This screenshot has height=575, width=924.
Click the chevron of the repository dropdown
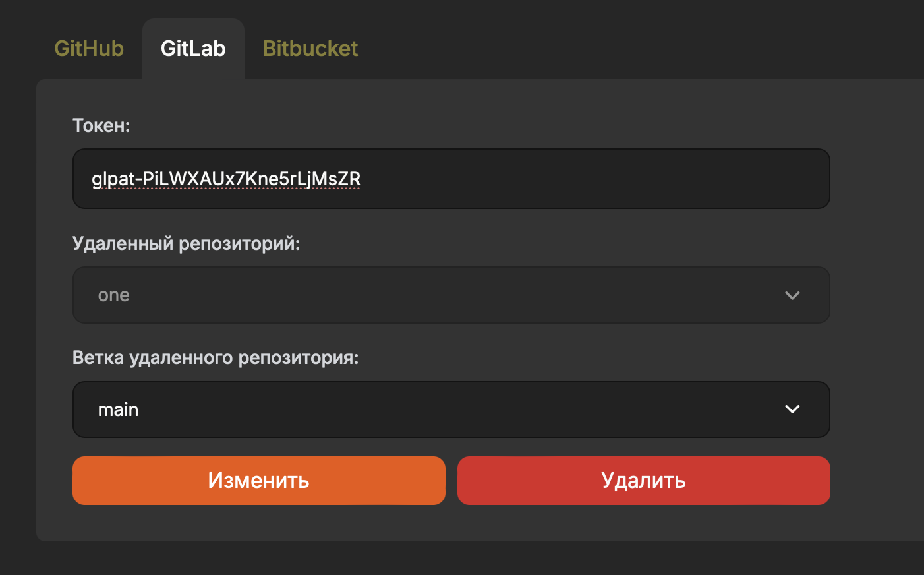tap(792, 295)
